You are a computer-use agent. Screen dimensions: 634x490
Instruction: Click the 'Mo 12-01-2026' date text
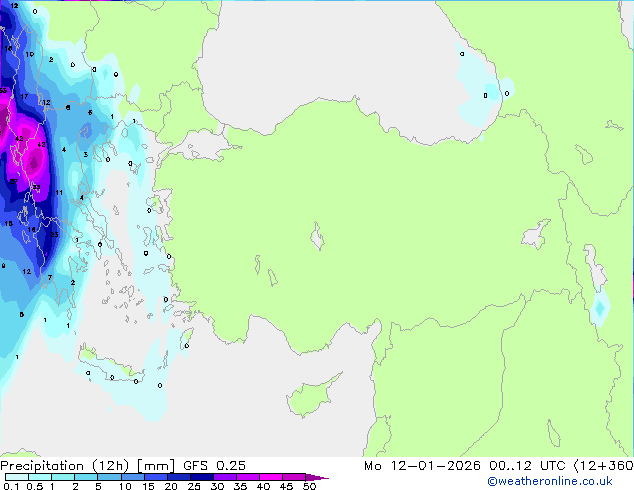422,466
